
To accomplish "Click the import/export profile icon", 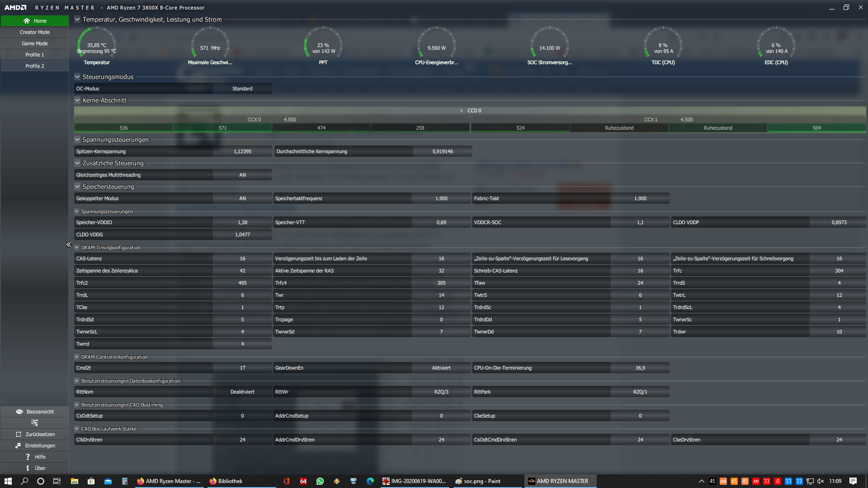I will coord(35,423).
